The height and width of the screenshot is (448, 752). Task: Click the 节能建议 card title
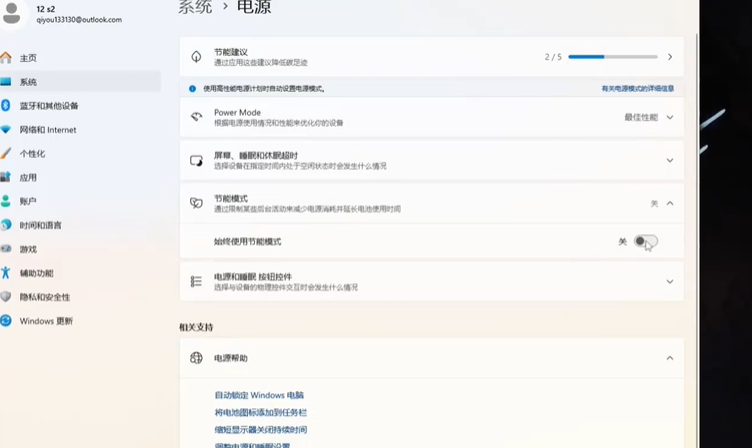pyautogui.click(x=231, y=52)
